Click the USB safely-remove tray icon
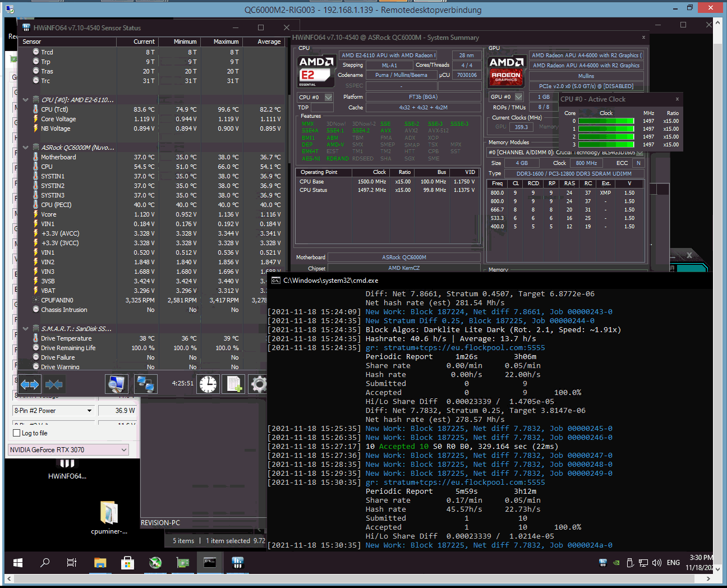Image resolution: width=727 pixels, height=588 pixels. (x=630, y=563)
